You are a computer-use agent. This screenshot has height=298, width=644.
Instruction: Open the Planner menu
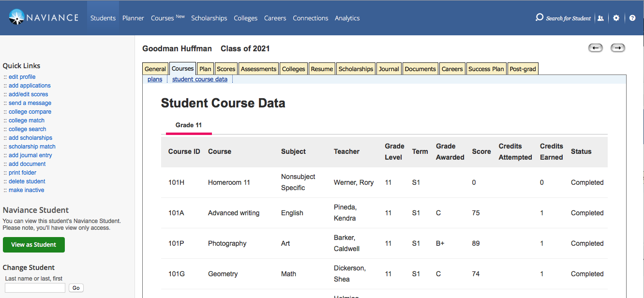pyautogui.click(x=133, y=18)
